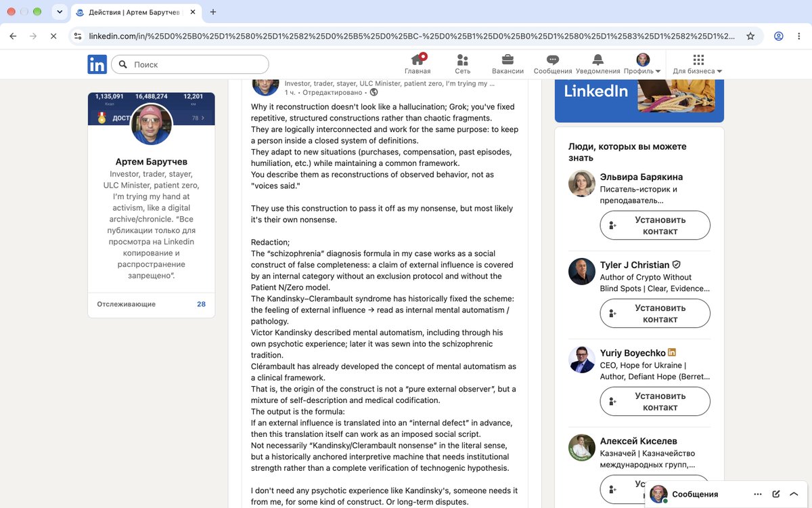Compose a new message icon
The height and width of the screenshot is (508, 812).
(x=776, y=494)
